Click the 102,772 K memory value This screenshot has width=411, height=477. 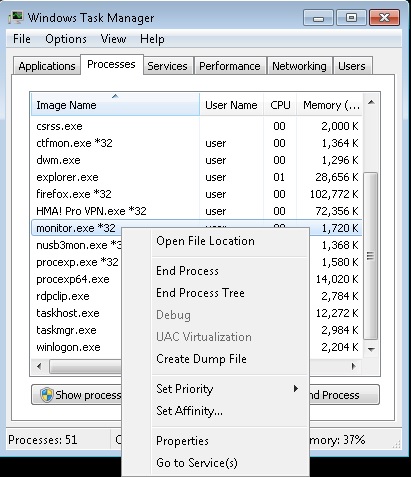coord(334,194)
